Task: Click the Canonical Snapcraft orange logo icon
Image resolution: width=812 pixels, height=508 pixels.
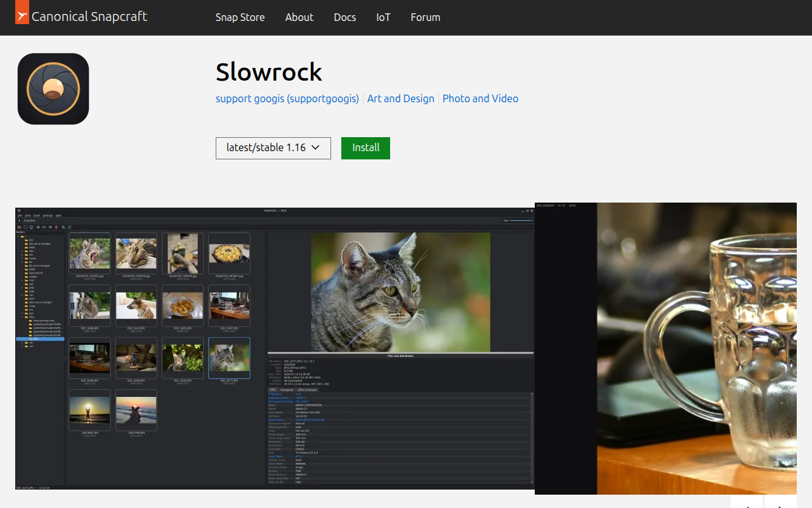Action: coord(22,12)
